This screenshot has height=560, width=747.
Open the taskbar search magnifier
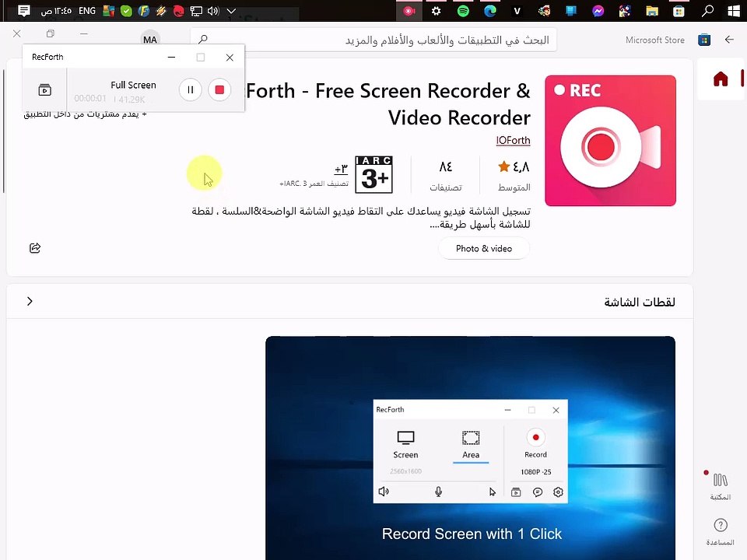(707, 10)
